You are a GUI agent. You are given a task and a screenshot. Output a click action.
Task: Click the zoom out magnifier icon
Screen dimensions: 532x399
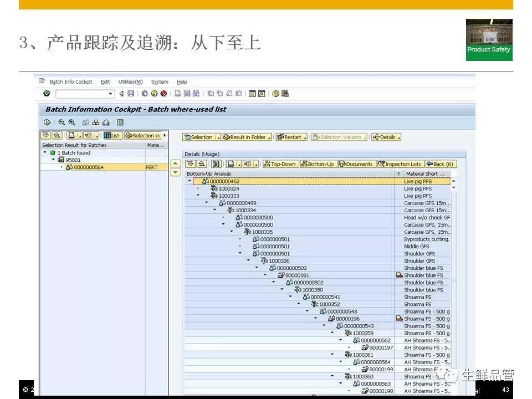pyautogui.click(x=62, y=122)
